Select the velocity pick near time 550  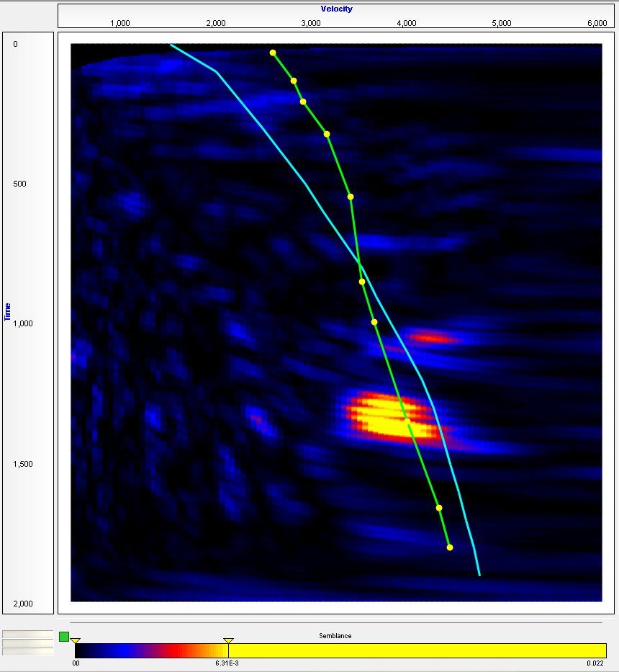tap(351, 197)
